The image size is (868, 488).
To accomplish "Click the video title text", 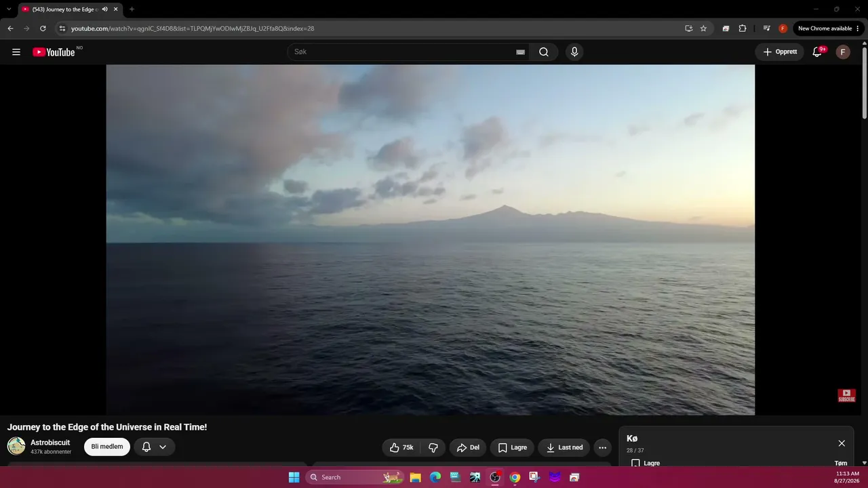I will pos(107,427).
